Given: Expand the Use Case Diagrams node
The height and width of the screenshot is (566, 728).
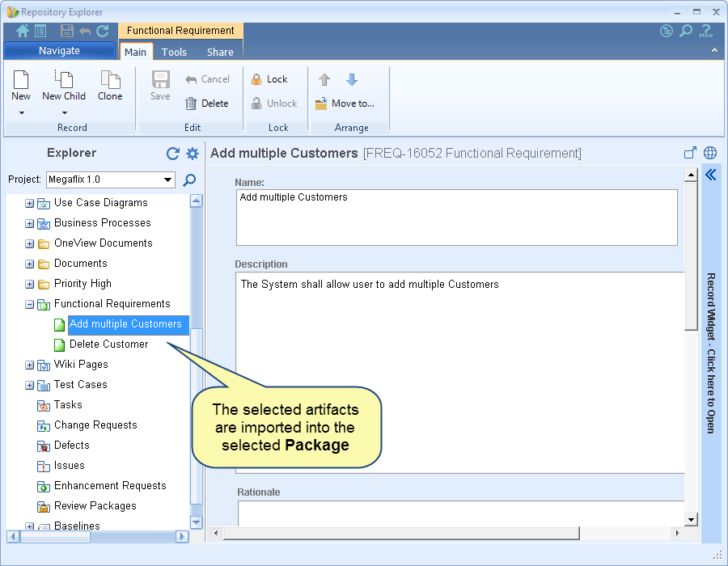Looking at the screenshot, I should 29,203.
